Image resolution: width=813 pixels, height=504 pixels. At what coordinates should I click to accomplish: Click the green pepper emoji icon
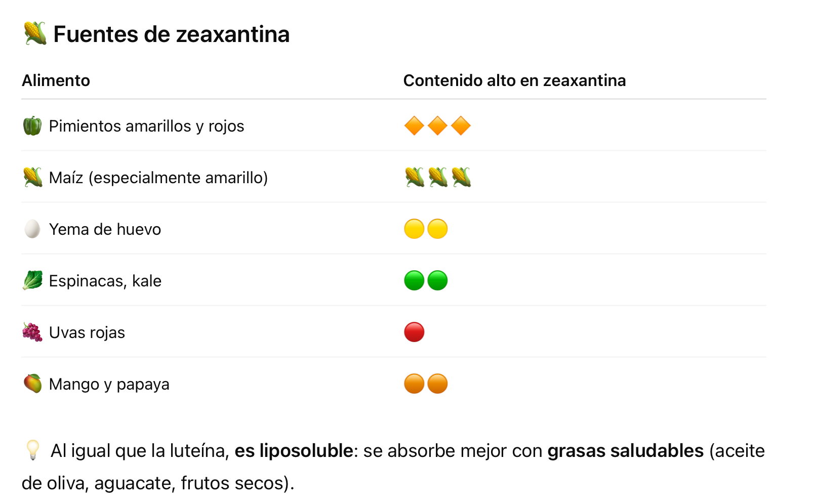click(x=32, y=126)
